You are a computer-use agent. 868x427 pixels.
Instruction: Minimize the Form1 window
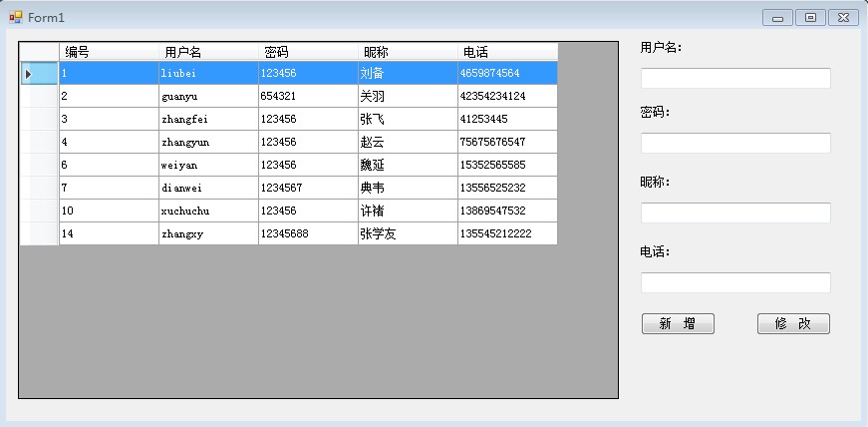pyautogui.click(x=777, y=18)
